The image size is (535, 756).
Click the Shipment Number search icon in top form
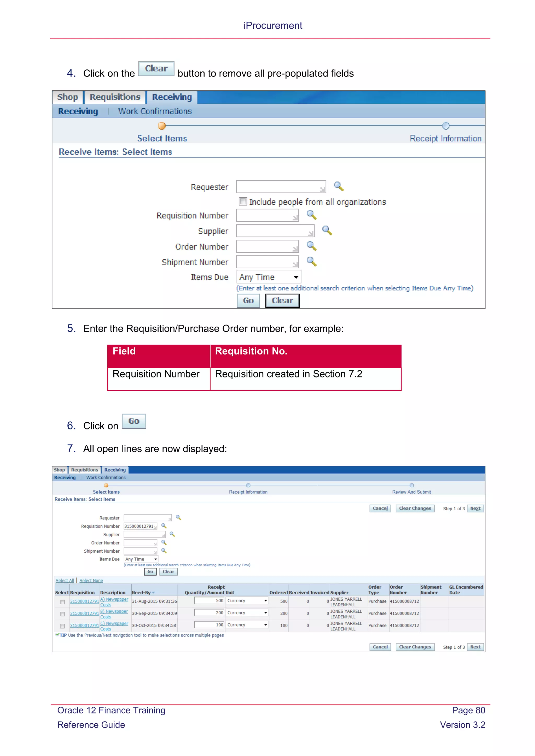311,261
